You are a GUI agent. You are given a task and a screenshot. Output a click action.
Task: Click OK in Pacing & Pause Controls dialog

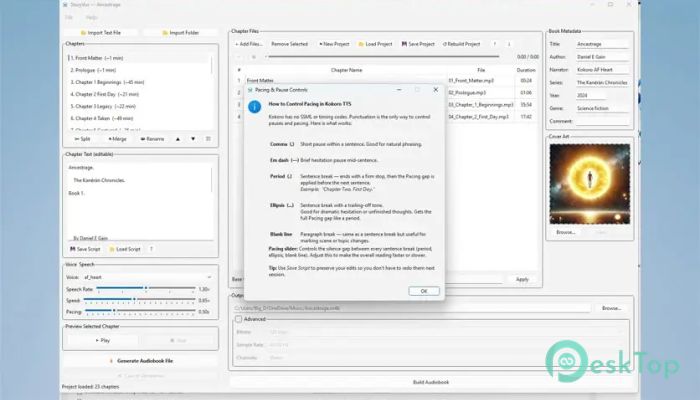[x=424, y=291]
